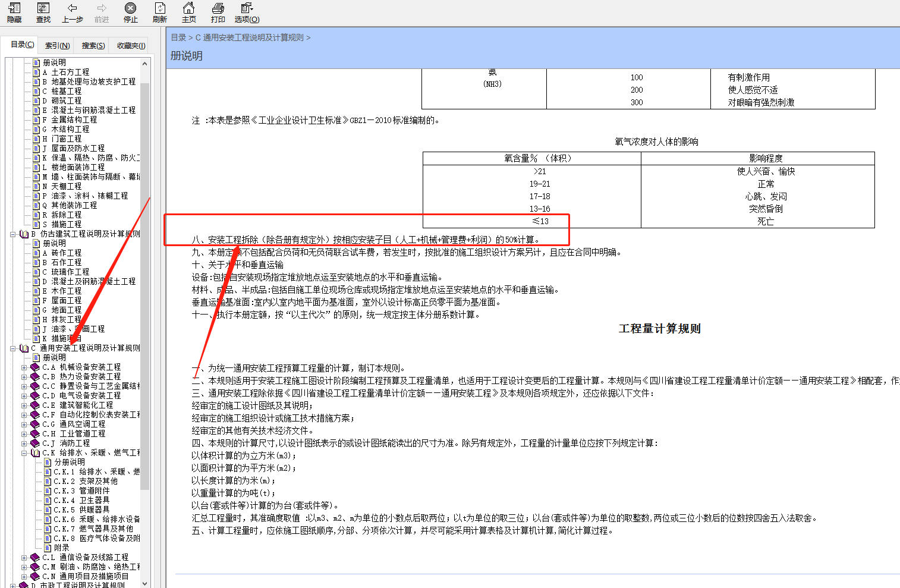Click breadcrumb C 通用安装工程说明及计算规则
The image size is (900, 588).
(250, 37)
